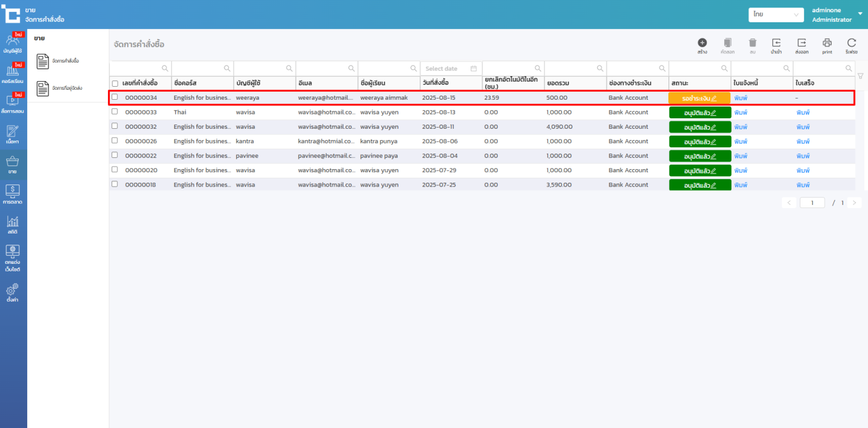Tick the checkbox for order 00000026
The image size is (868, 428).
115,141
